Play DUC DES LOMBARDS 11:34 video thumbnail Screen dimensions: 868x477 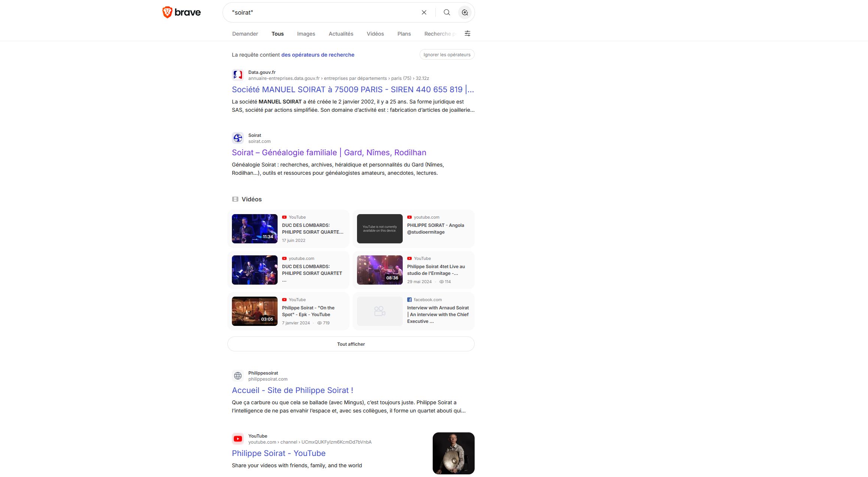click(x=255, y=229)
